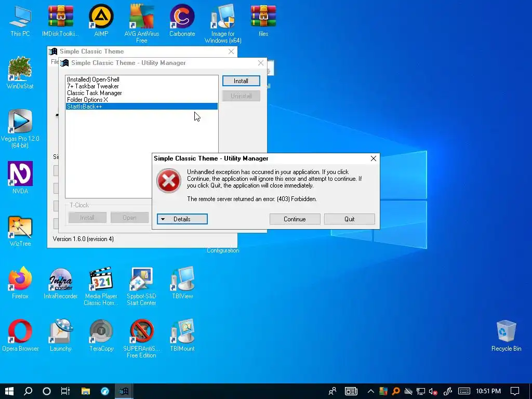Select Folder Options X entry

pyautogui.click(x=141, y=100)
